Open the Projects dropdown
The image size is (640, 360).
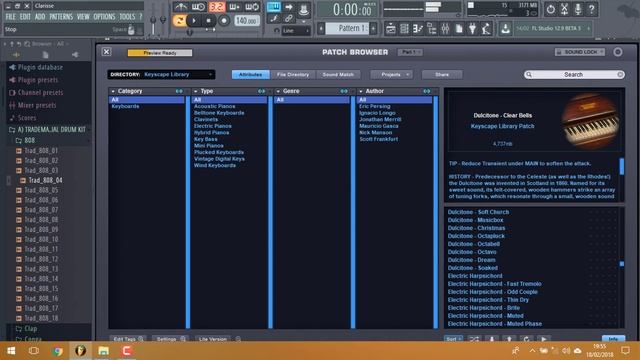(392, 75)
